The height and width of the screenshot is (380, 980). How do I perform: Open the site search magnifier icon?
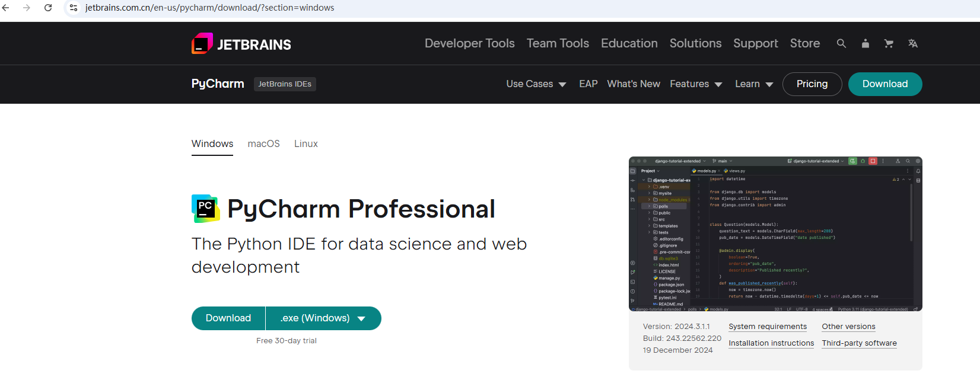841,43
